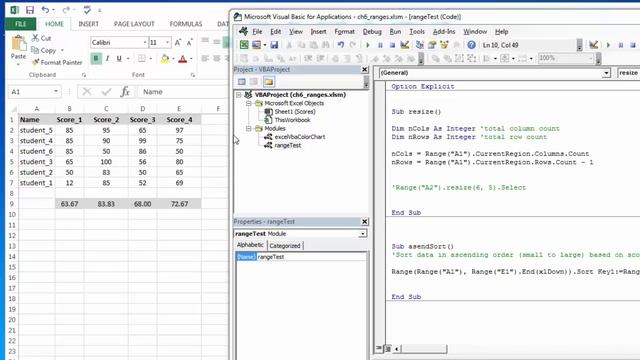Toggle Italic formatting in Excel
Viewport: 640px width, 360px height.
tap(107, 59)
